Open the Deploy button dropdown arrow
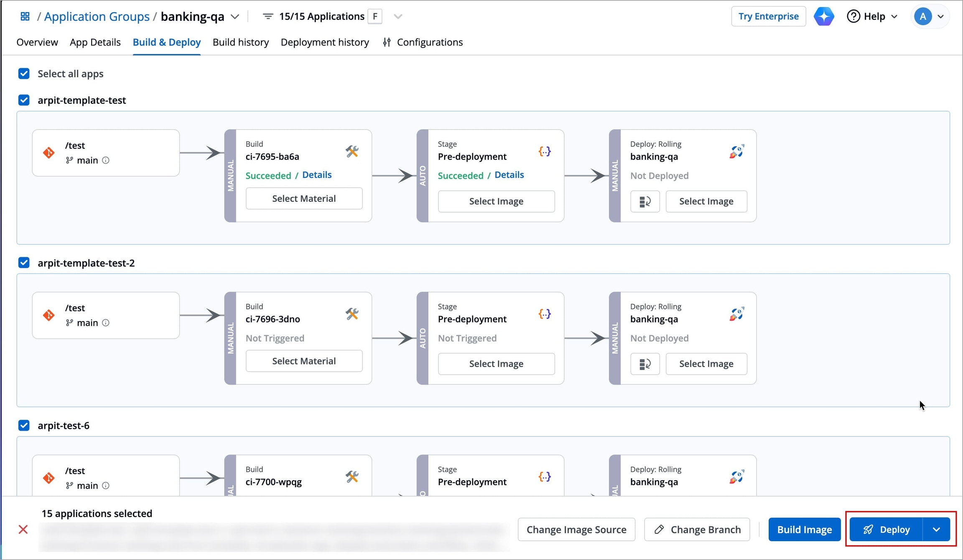The image size is (963, 560). pos(936,530)
